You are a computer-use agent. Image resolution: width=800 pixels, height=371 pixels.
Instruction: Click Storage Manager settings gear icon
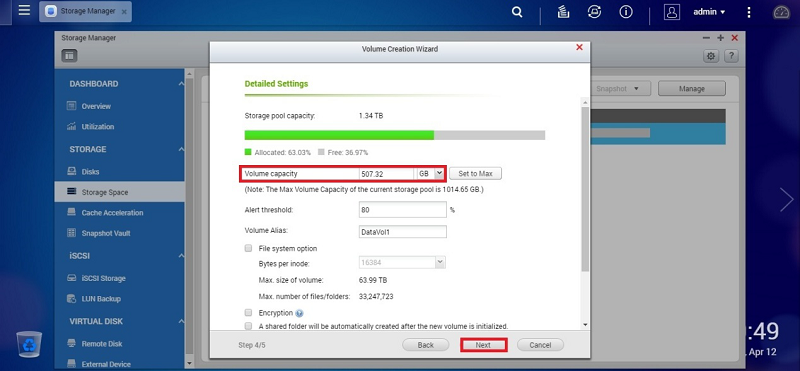click(x=711, y=56)
